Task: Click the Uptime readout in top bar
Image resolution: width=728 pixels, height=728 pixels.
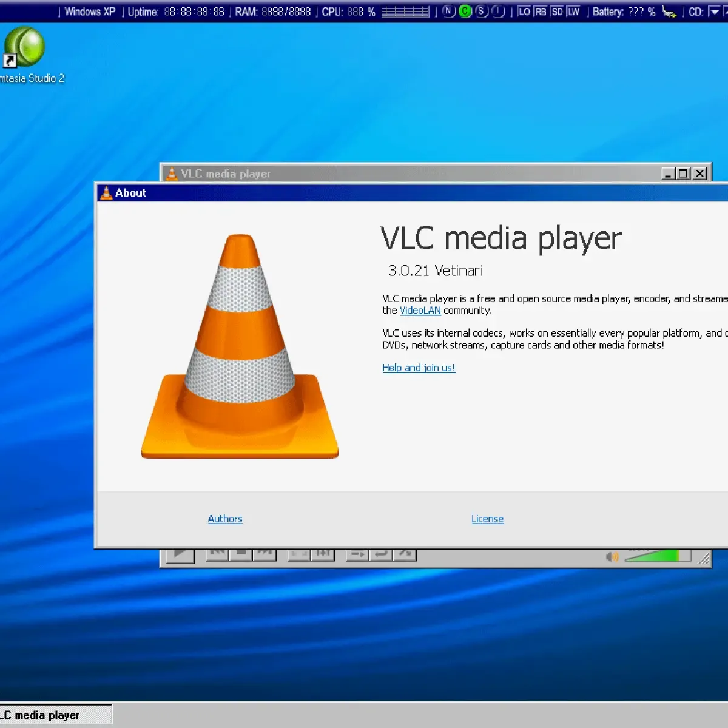Action: [176, 12]
